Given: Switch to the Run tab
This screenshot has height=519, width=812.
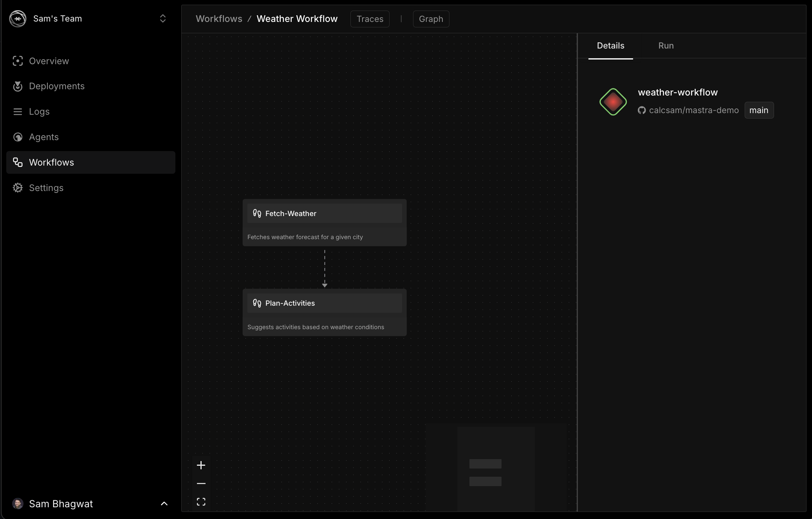Looking at the screenshot, I should pos(666,45).
